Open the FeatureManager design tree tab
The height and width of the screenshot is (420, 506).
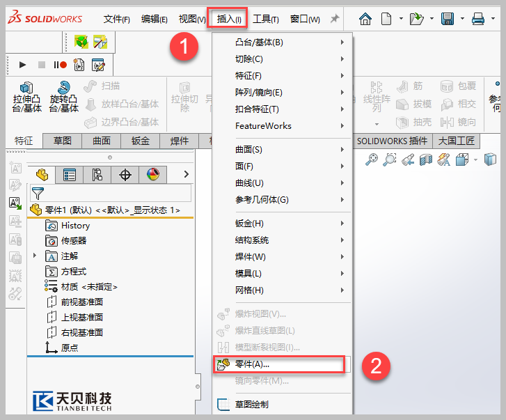pyautogui.click(x=43, y=175)
